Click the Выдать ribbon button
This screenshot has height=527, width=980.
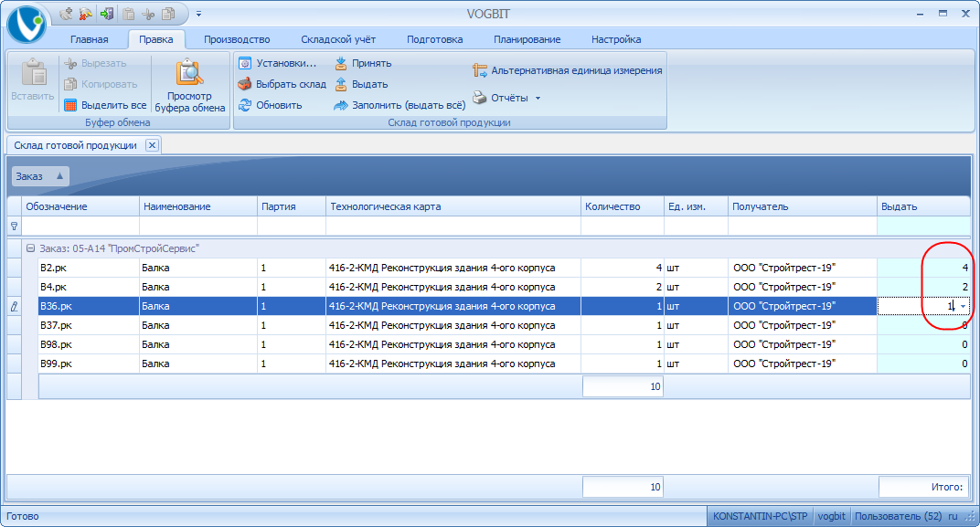tap(361, 84)
